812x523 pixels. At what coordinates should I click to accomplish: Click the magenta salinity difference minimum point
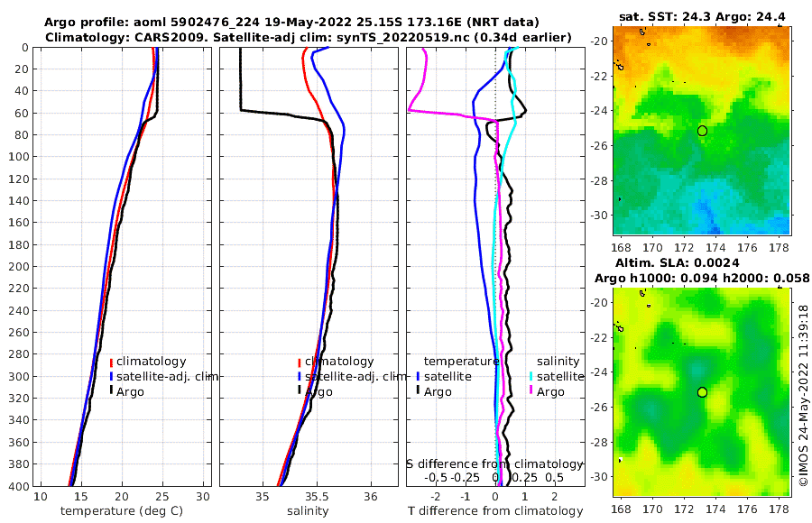point(410,110)
